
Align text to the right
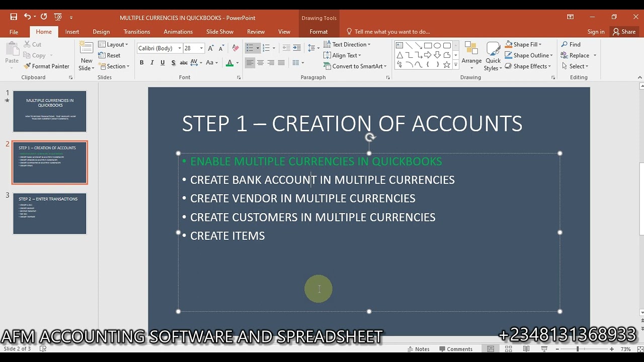coord(271,63)
